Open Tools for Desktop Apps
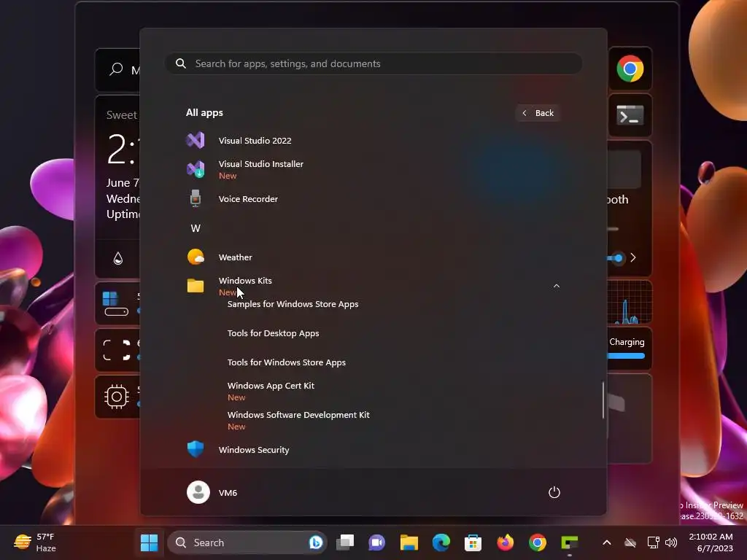The height and width of the screenshot is (560, 747). coord(273,333)
